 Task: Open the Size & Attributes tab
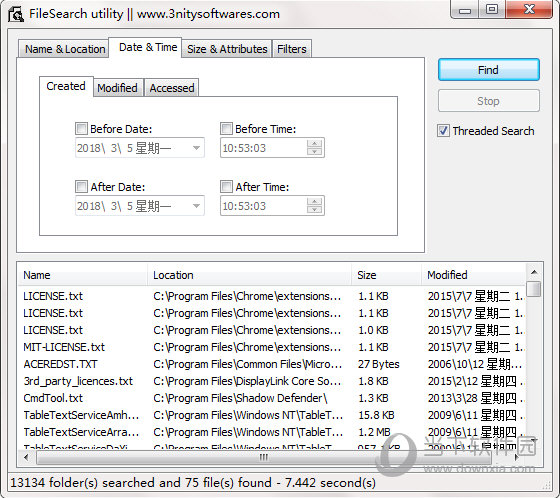pyautogui.click(x=227, y=49)
